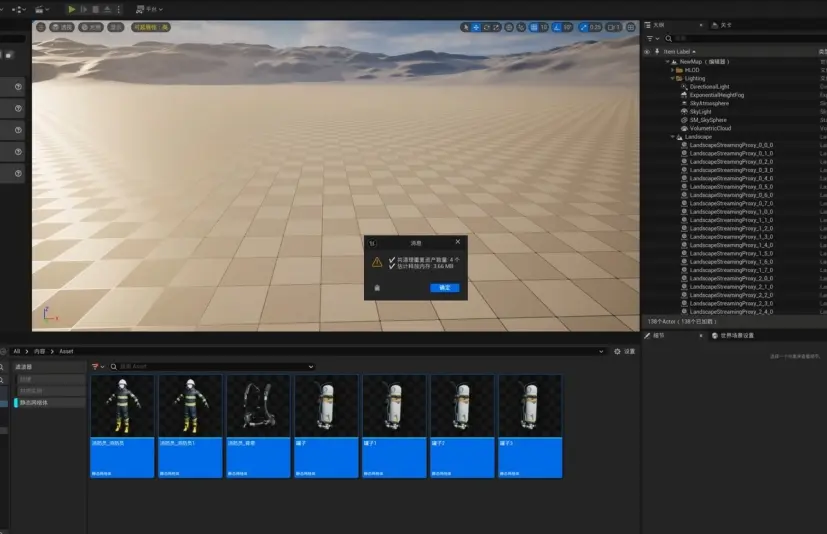Click the Eject button in play toolbar
This screenshot has height=534, width=827.
click(107, 9)
